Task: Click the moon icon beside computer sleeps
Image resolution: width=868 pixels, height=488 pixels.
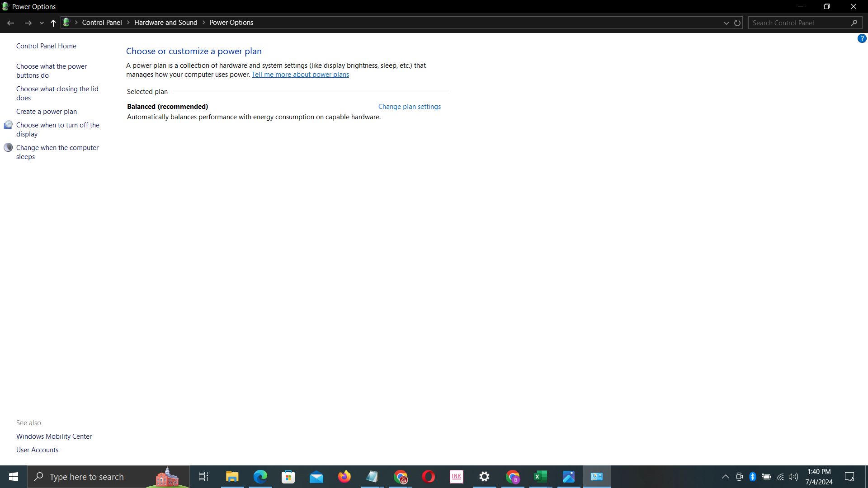Action: [x=8, y=147]
